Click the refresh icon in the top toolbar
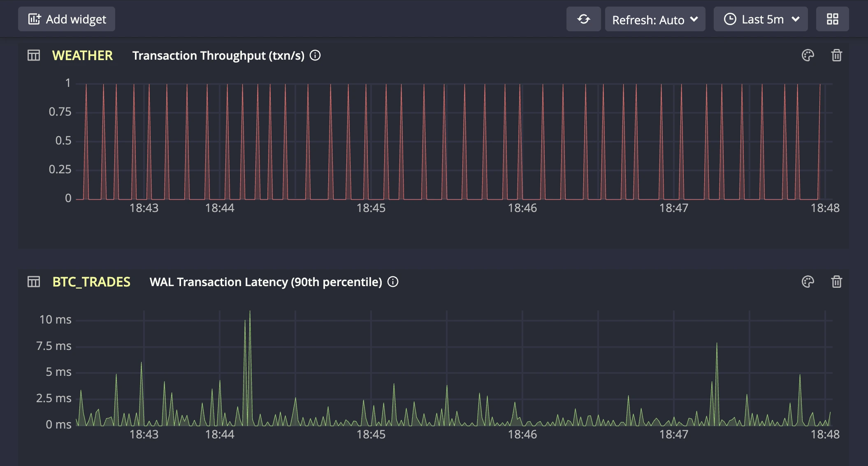868x466 pixels. 583,19
